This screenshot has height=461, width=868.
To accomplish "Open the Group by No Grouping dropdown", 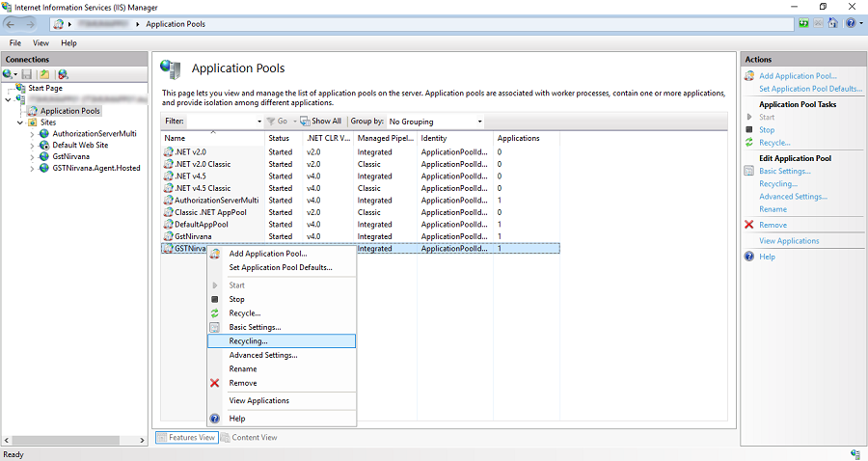I will coord(479,122).
